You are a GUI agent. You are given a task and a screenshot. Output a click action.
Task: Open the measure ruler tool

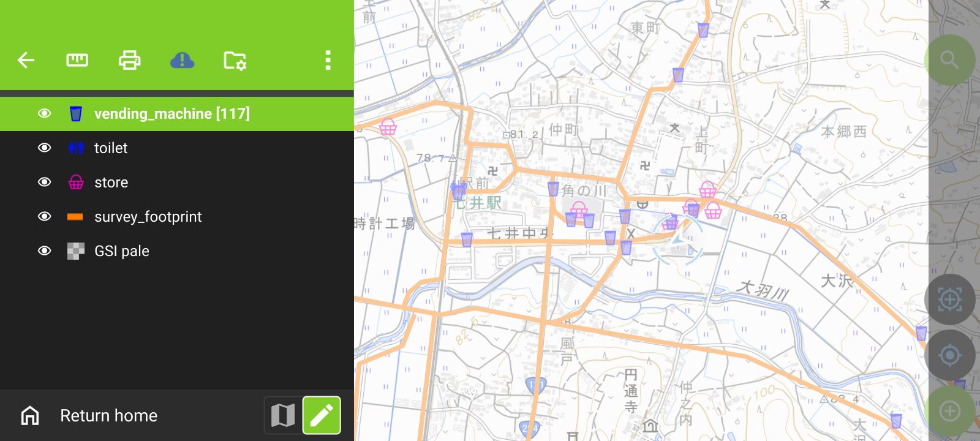coord(77,60)
